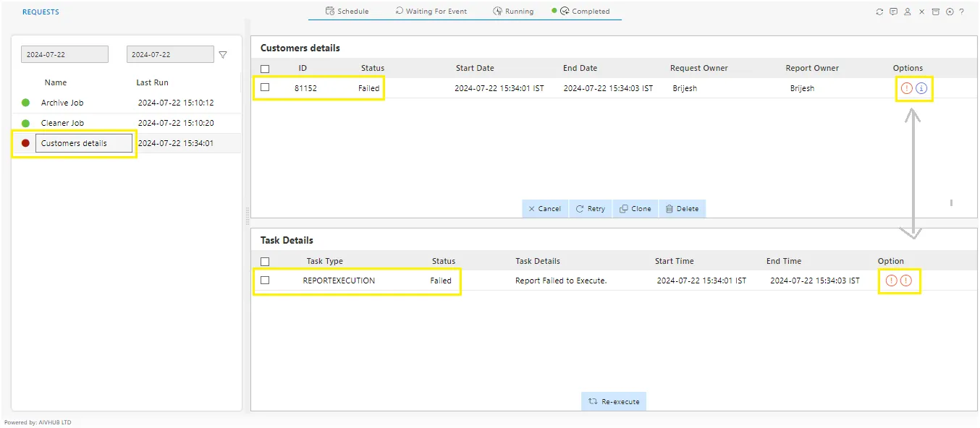Click the Start Time column header

[674, 261]
